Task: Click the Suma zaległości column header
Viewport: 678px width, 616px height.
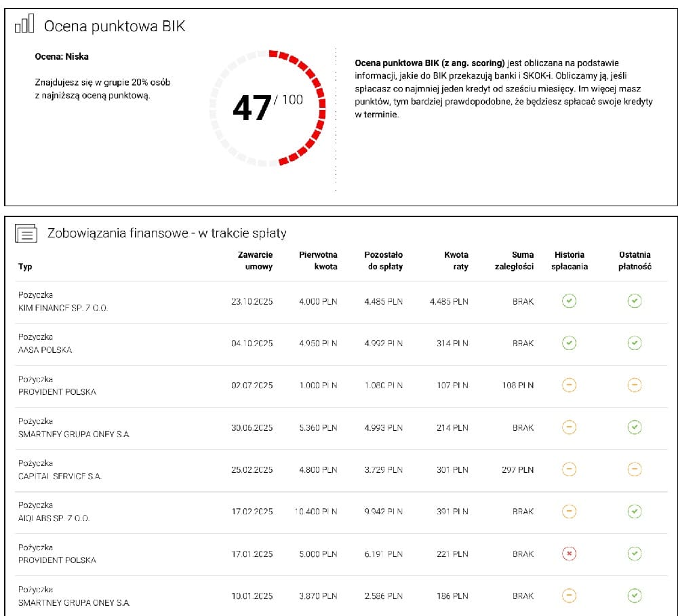Action: point(514,261)
